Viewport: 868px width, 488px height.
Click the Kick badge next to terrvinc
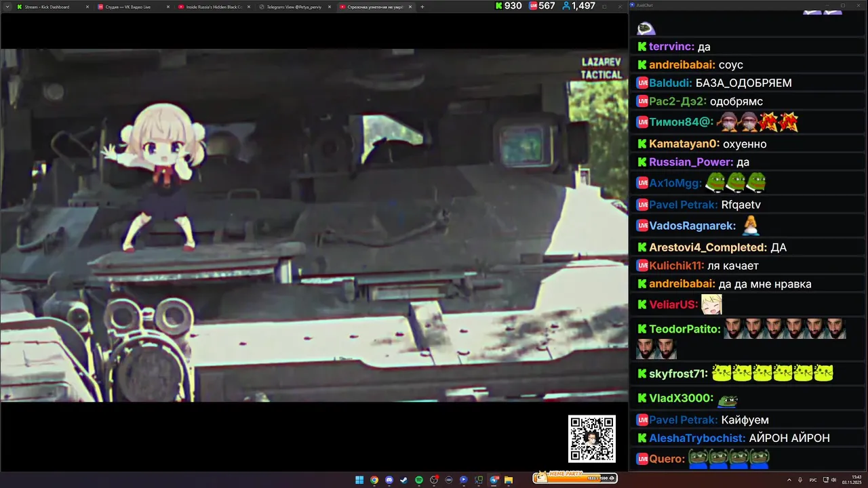tap(642, 47)
